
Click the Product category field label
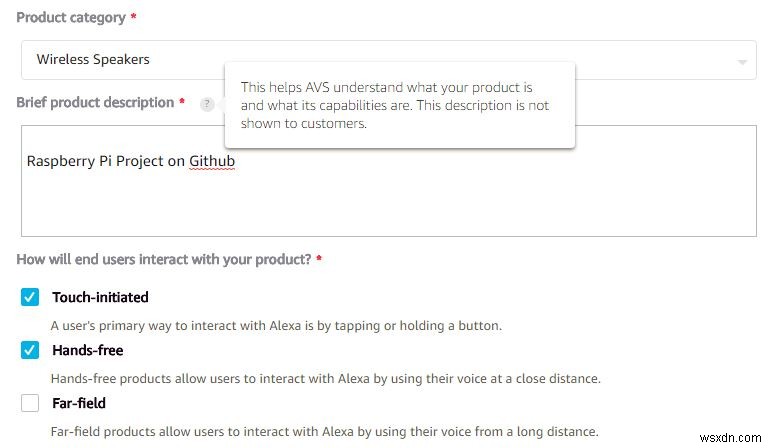pyautogui.click(x=71, y=18)
